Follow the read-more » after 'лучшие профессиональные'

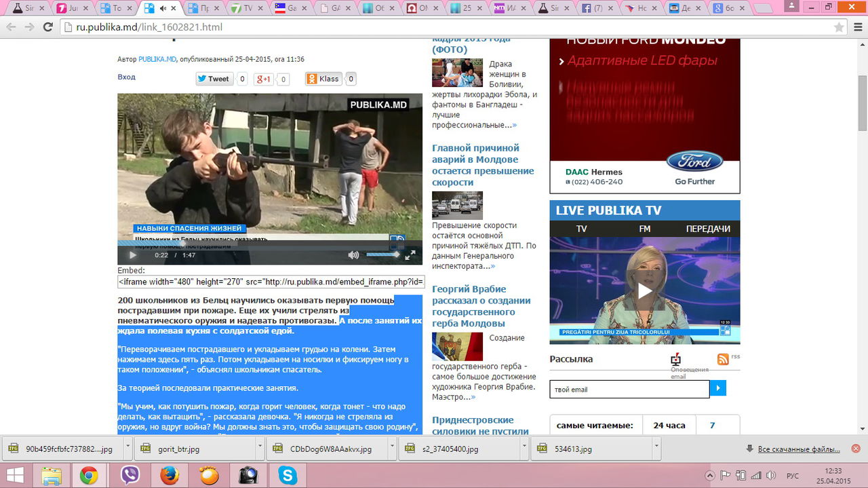pos(514,125)
